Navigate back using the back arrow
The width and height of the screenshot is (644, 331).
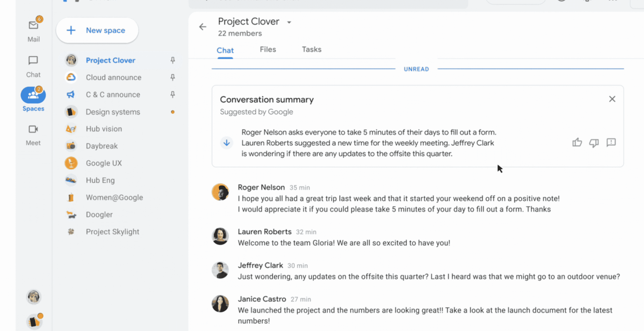[202, 26]
